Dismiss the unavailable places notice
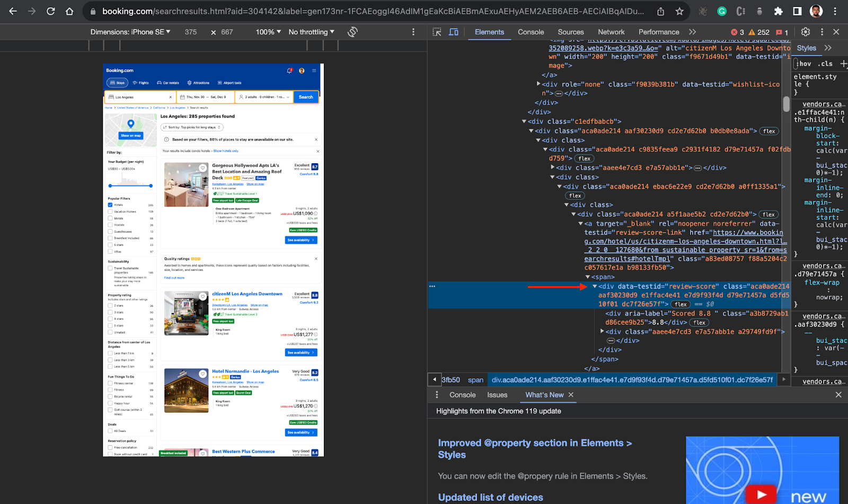Image resolution: width=848 pixels, height=504 pixels. (x=316, y=139)
